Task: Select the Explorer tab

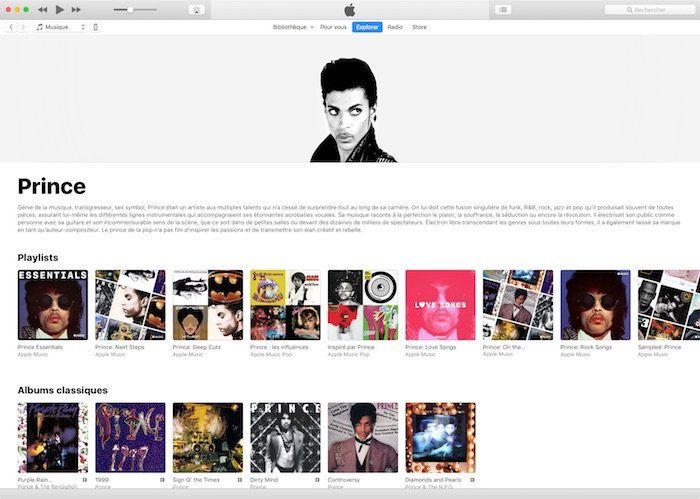Action: click(x=367, y=27)
